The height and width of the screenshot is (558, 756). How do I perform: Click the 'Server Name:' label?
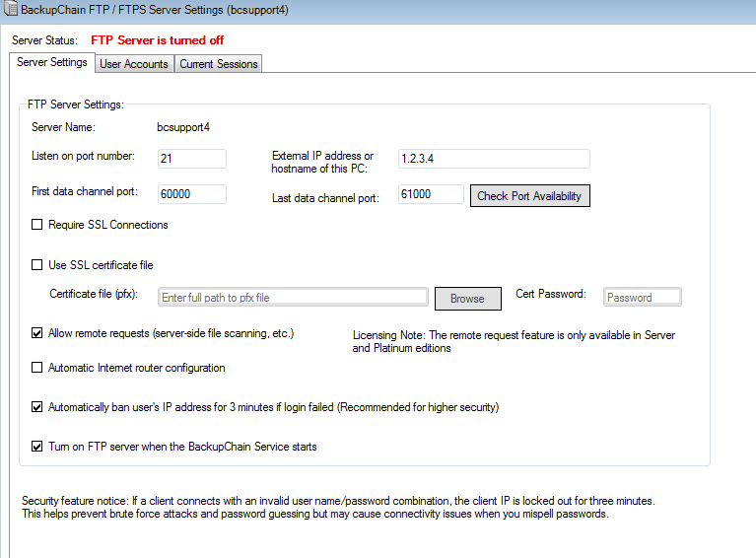click(64, 127)
